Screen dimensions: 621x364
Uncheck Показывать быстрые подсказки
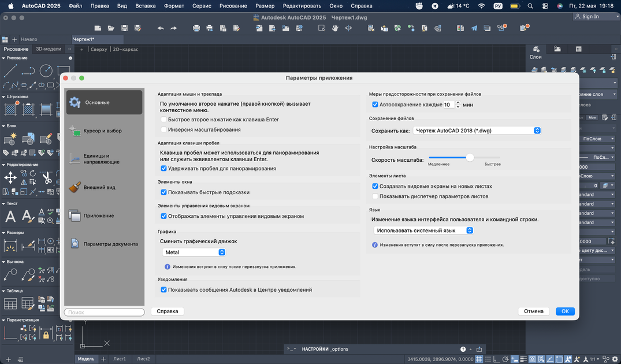pyautogui.click(x=163, y=192)
